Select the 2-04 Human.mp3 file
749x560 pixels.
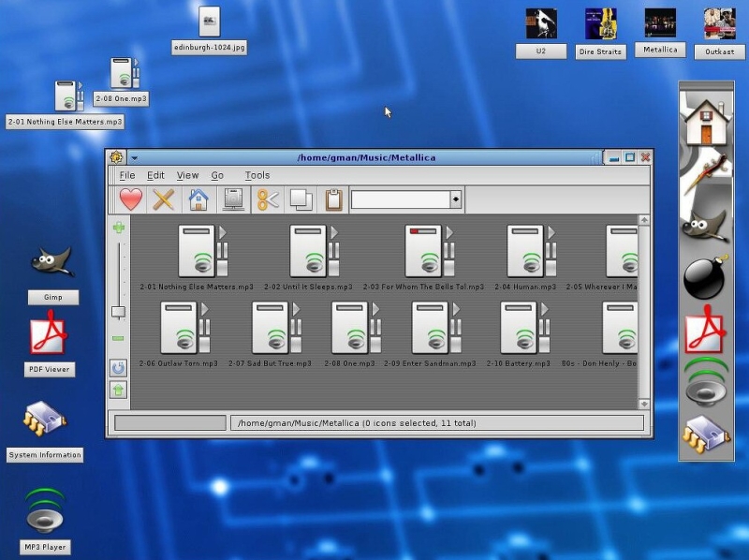point(525,258)
